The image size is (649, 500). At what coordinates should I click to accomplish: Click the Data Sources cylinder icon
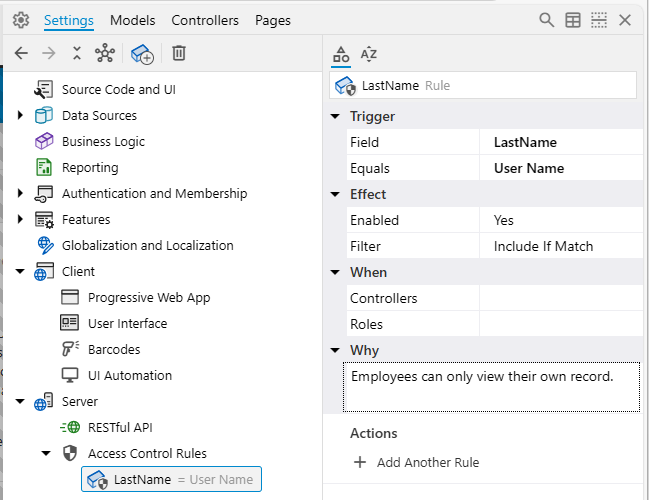tap(43, 115)
